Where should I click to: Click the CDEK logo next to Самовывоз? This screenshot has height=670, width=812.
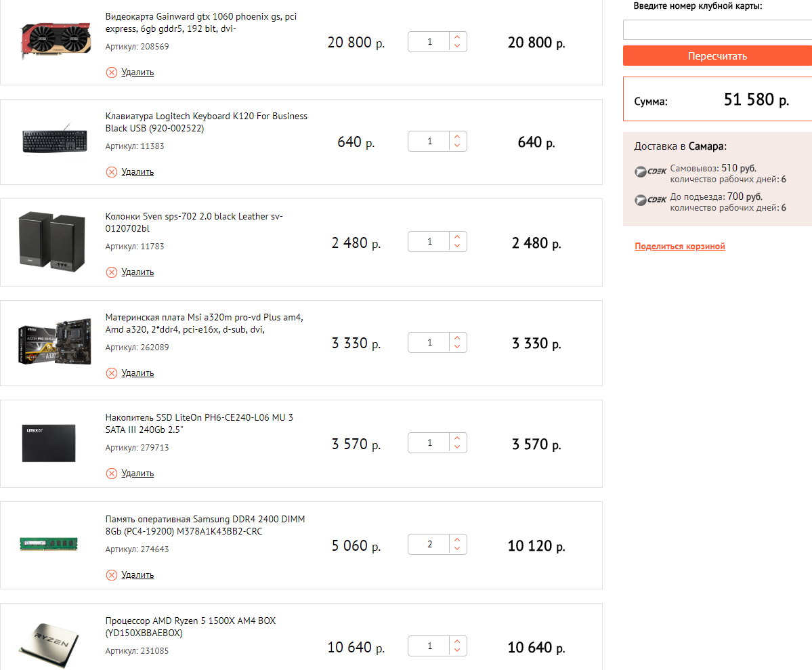[x=650, y=171]
